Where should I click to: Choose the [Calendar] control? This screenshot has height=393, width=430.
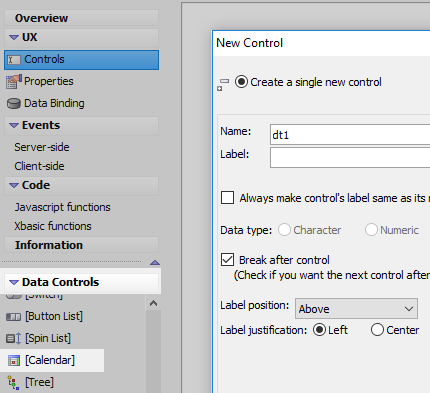tap(50, 360)
